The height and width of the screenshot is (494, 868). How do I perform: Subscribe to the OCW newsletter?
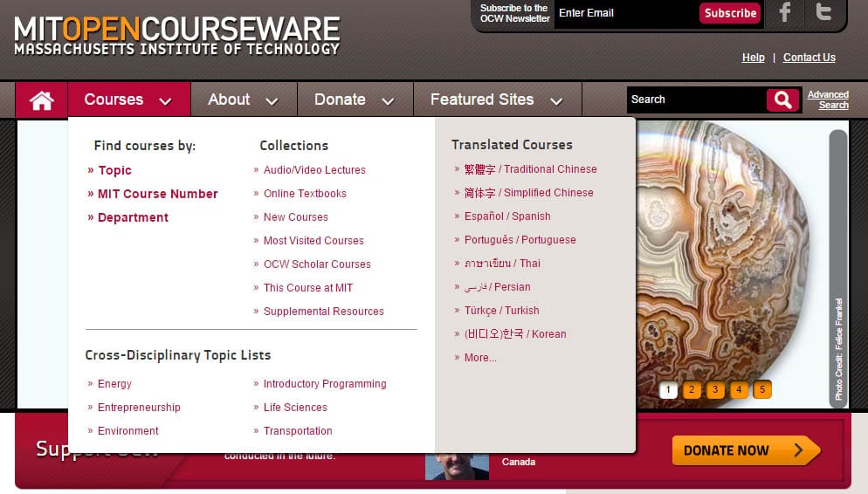click(730, 13)
